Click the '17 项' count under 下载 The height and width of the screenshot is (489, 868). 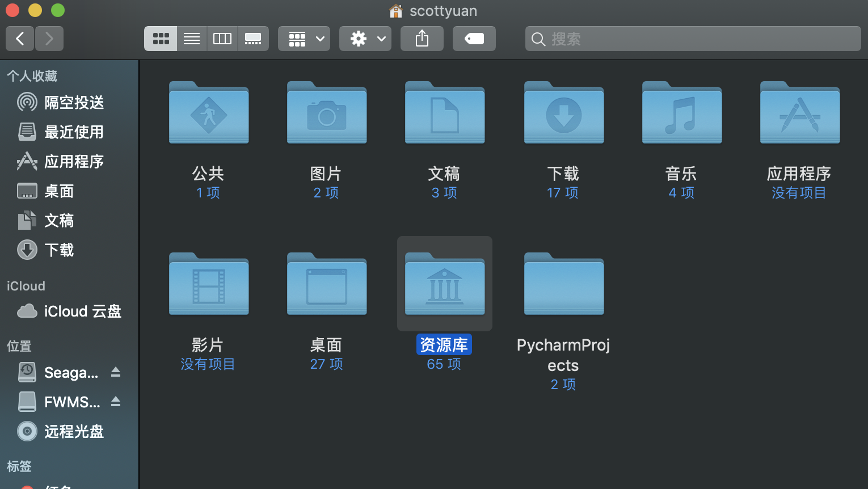pos(563,193)
